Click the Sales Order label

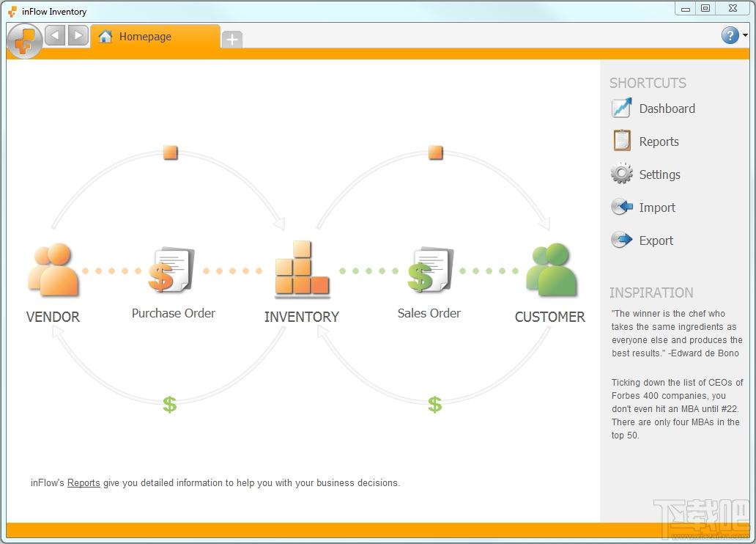pos(429,313)
